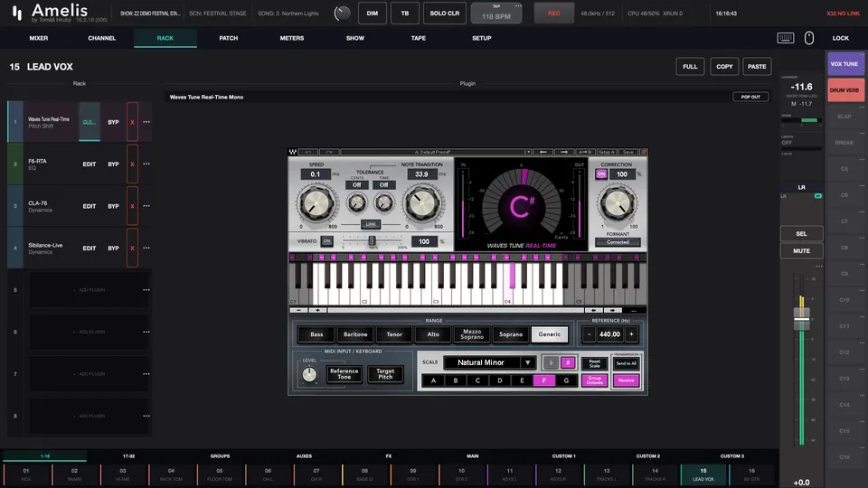Toggle the Vibrato ON switch
868x488 pixels.
(326, 241)
